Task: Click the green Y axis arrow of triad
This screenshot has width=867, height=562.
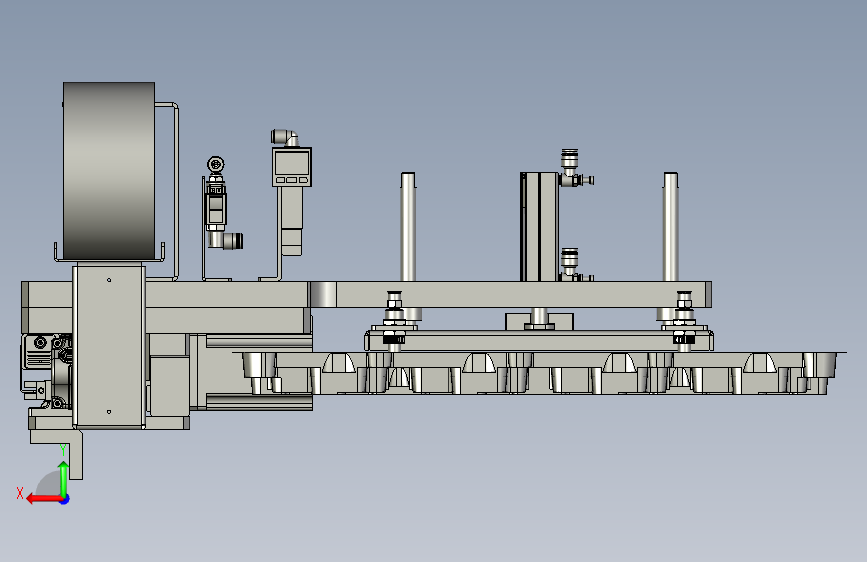Action: 64,478
